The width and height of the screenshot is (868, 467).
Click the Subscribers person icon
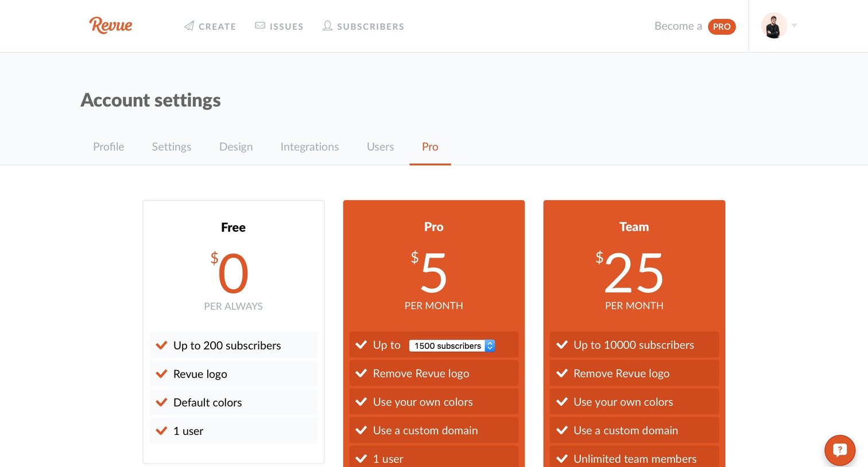click(327, 26)
